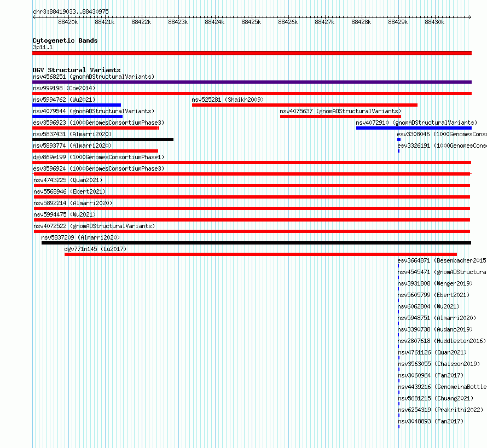
Task: Open nsv5681215 (Chuang2021) variant label
Action: pyautogui.click(x=436, y=398)
